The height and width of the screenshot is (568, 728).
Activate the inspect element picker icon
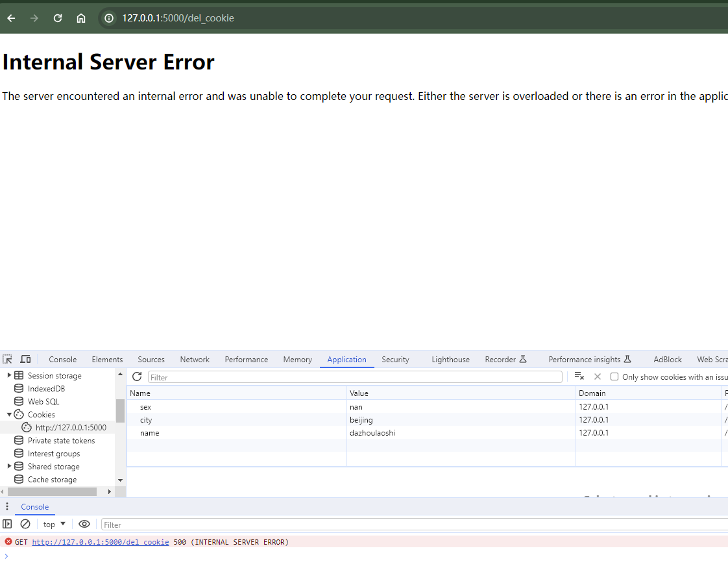tap(7, 359)
